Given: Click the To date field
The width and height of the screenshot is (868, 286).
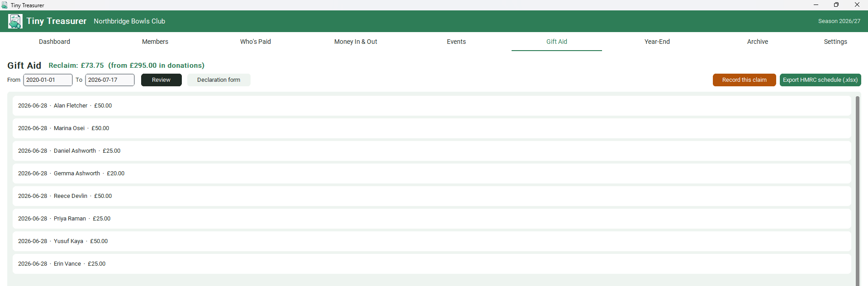Looking at the screenshot, I should pyautogui.click(x=110, y=80).
